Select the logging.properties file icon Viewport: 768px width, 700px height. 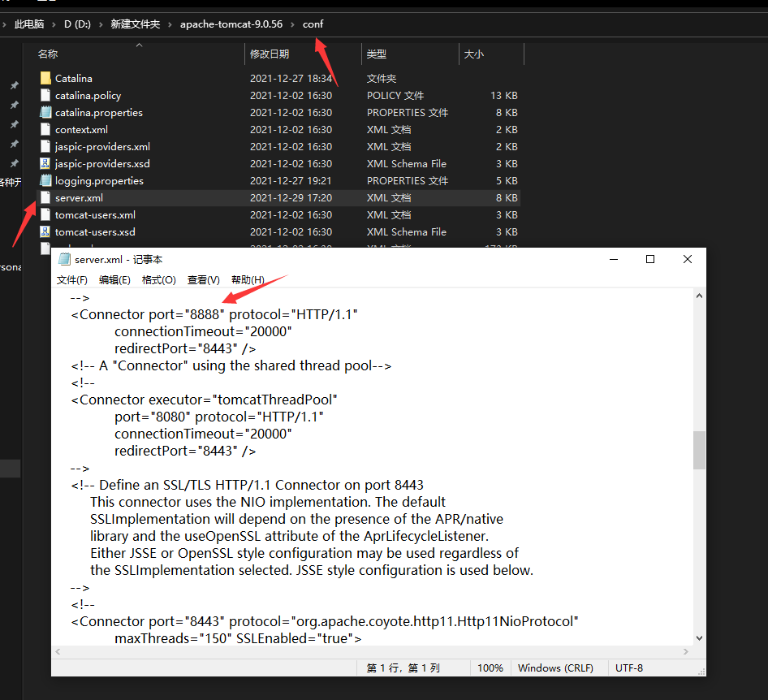pos(45,180)
